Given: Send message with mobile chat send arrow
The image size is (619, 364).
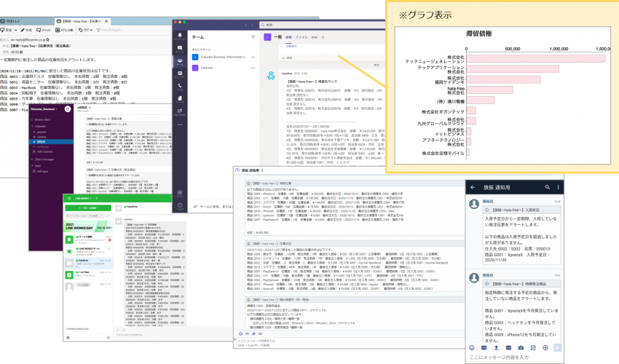Looking at the screenshot, I should [x=557, y=348].
